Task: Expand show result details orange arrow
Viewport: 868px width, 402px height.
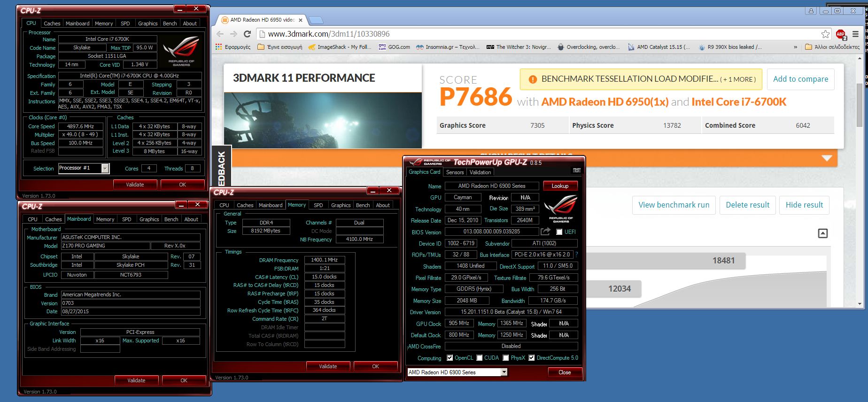Action: [x=827, y=158]
